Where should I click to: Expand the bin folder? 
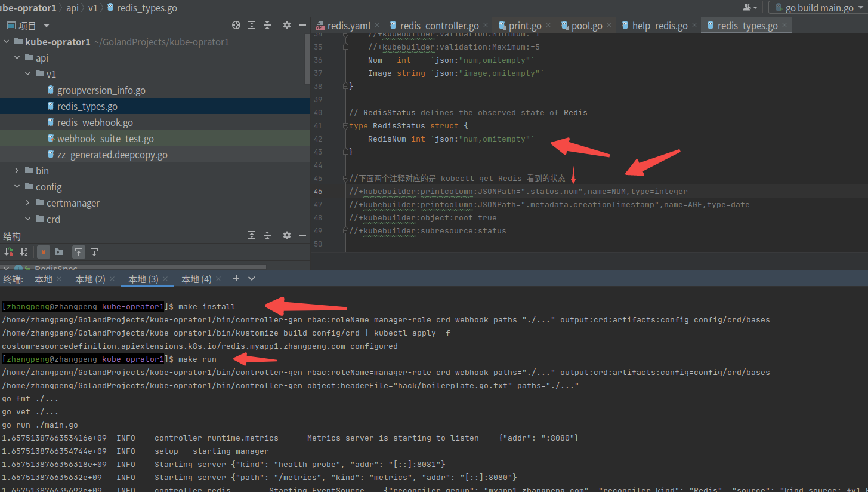[17, 171]
